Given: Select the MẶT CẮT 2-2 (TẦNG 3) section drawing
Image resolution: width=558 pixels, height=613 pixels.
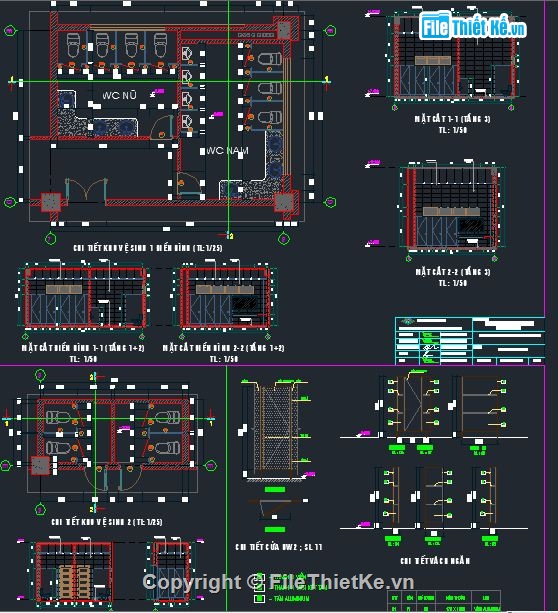Looking at the screenshot, I should point(452,208).
